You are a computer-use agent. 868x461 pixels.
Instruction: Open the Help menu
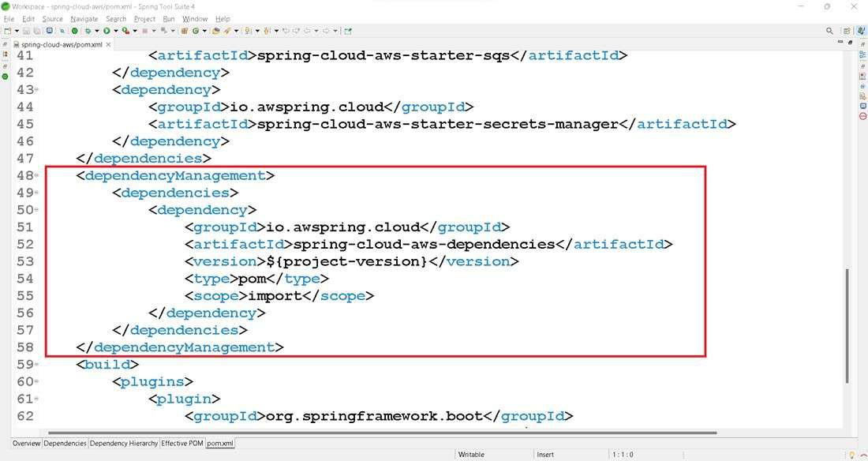223,19
